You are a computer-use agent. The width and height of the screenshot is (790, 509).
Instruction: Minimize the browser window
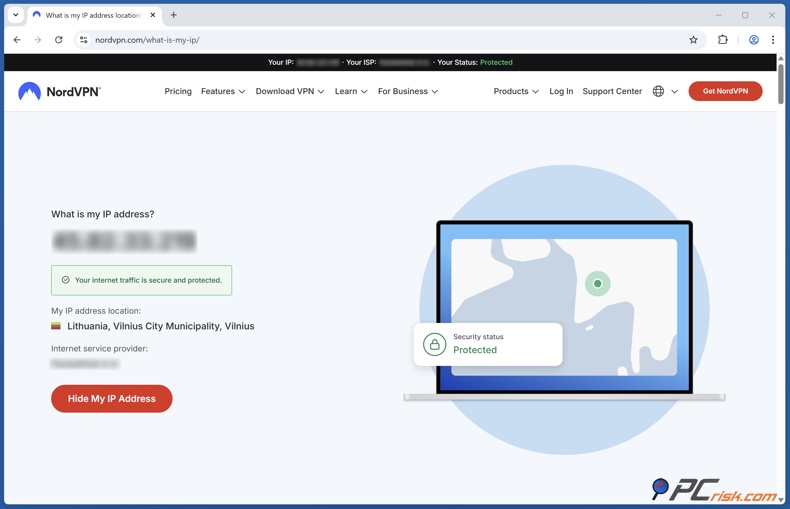coord(719,15)
